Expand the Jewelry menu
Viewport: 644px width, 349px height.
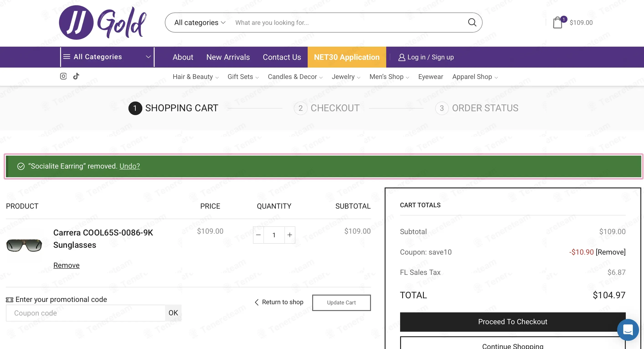[x=346, y=77]
